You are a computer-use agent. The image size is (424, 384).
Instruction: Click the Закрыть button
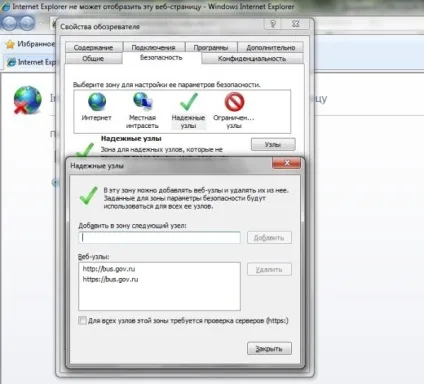[x=269, y=349]
